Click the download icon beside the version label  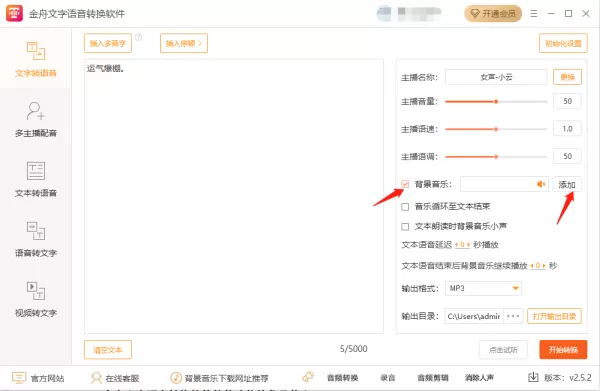tap(533, 377)
